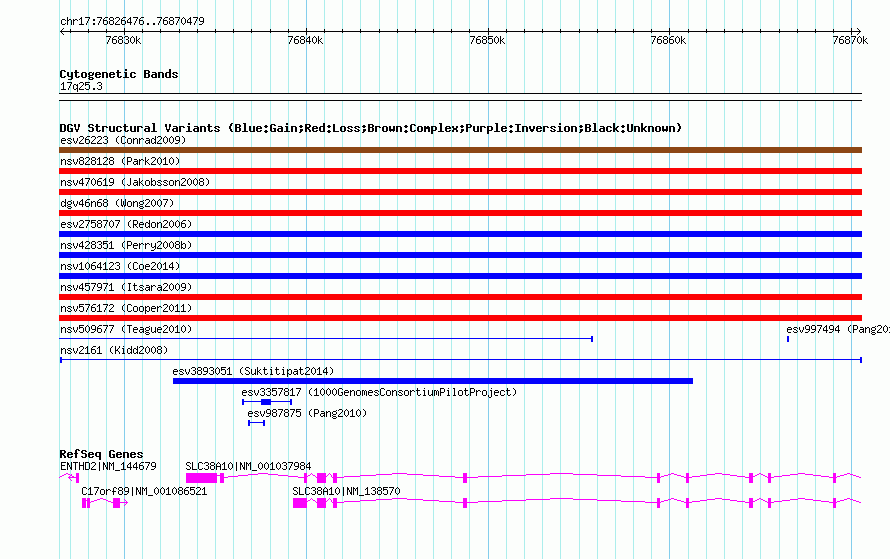The height and width of the screenshot is (559, 890).
Task: Click the dgv46n68 (Wong2007) label
Action: [117, 203]
